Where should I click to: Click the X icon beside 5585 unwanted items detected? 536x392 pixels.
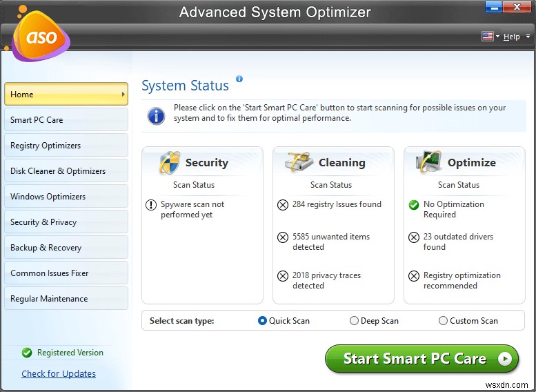283,237
